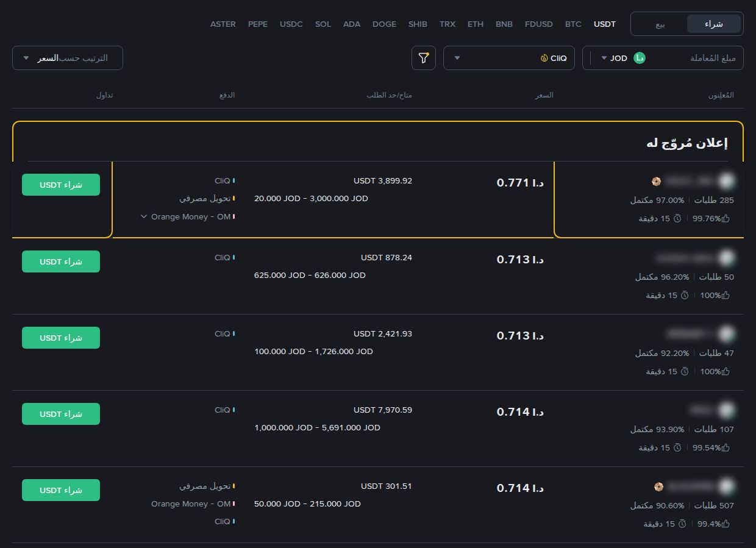The image size is (756, 548).
Task: Open the sort by price dropdown
Action: [68, 58]
